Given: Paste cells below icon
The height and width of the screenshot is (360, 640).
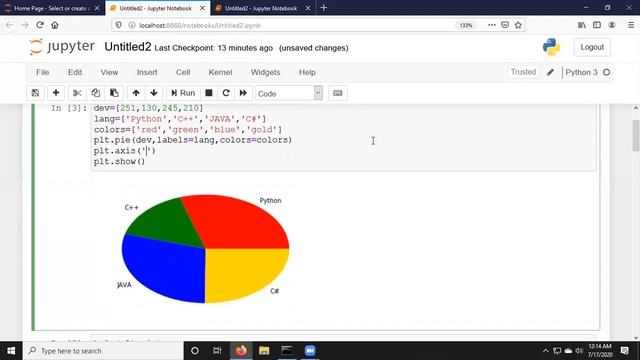Looking at the screenshot, I should coord(114,93).
